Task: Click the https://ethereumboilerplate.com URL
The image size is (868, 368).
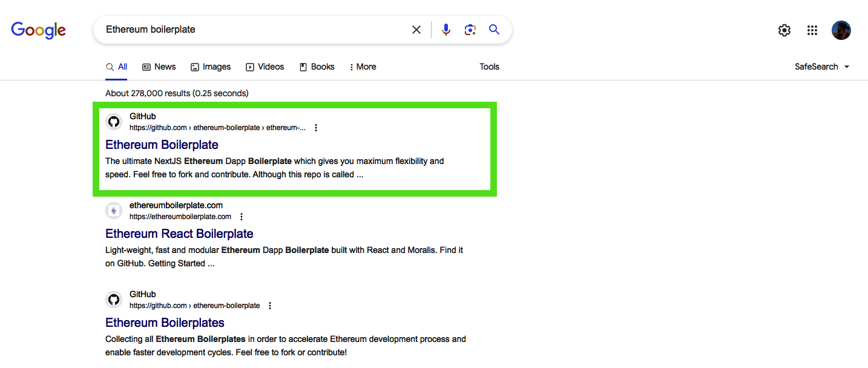Action: (x=180, y=217)
